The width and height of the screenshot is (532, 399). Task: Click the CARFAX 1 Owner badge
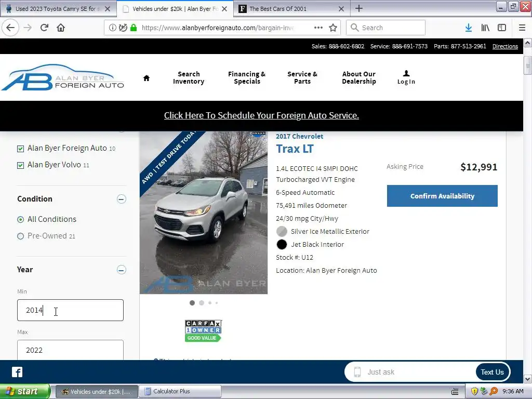203,330
